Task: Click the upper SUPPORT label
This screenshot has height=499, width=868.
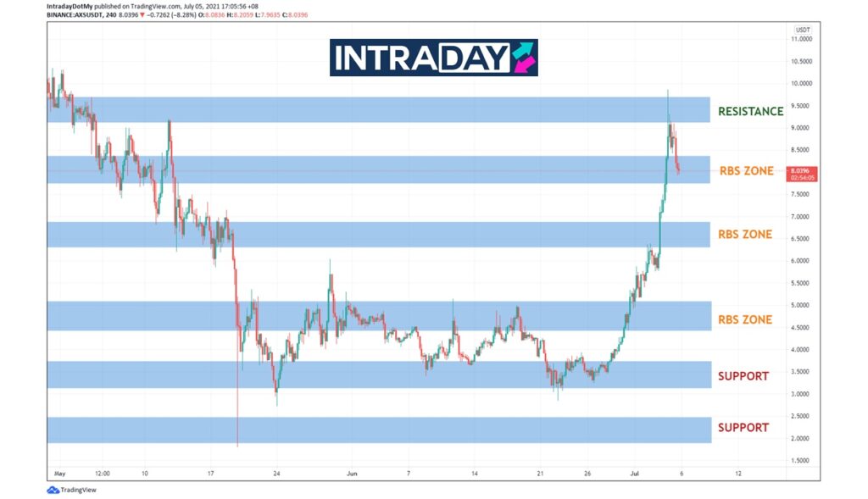Action: click(x=743, y=375)
